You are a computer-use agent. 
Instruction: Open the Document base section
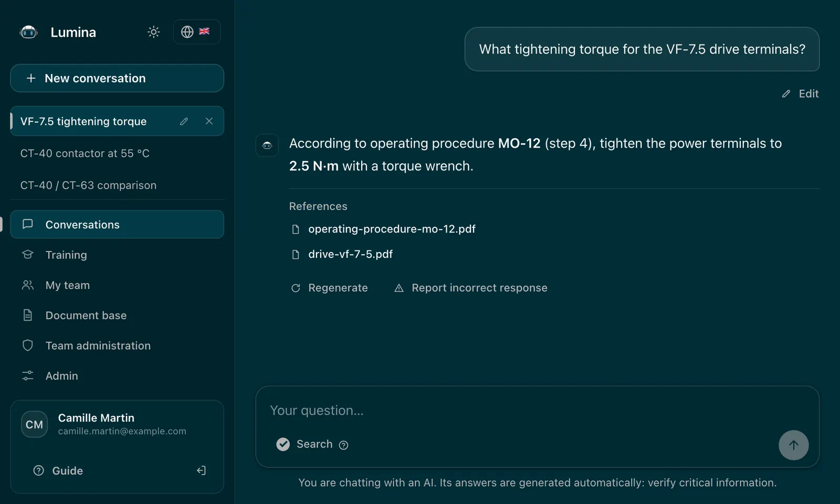pyautogui.click(x=117, y=316)
